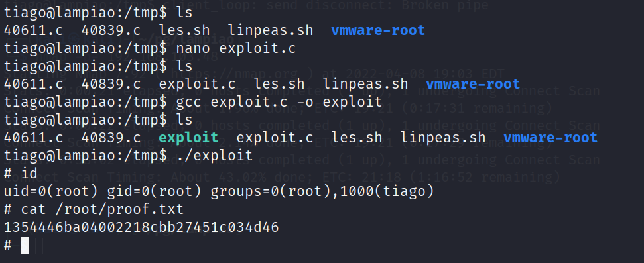
Task: Click les.sh directly following 40839.c
Action: 184,30
